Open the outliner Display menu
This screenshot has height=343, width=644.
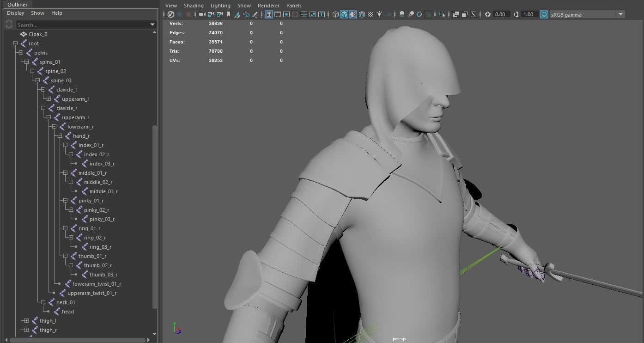15,13
